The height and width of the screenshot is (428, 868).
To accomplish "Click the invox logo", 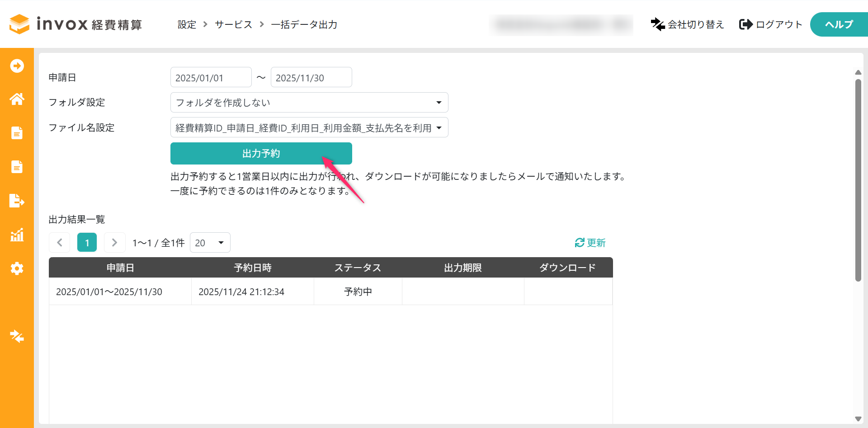I will tap(75, 24).
